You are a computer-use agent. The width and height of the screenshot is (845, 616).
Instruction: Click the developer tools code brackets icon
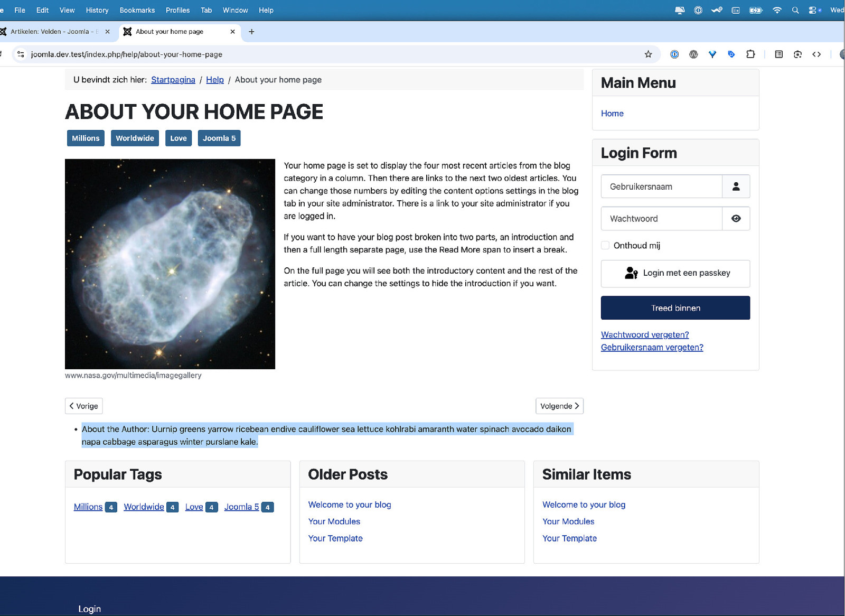pyautogui.click(x=816, y=54)
